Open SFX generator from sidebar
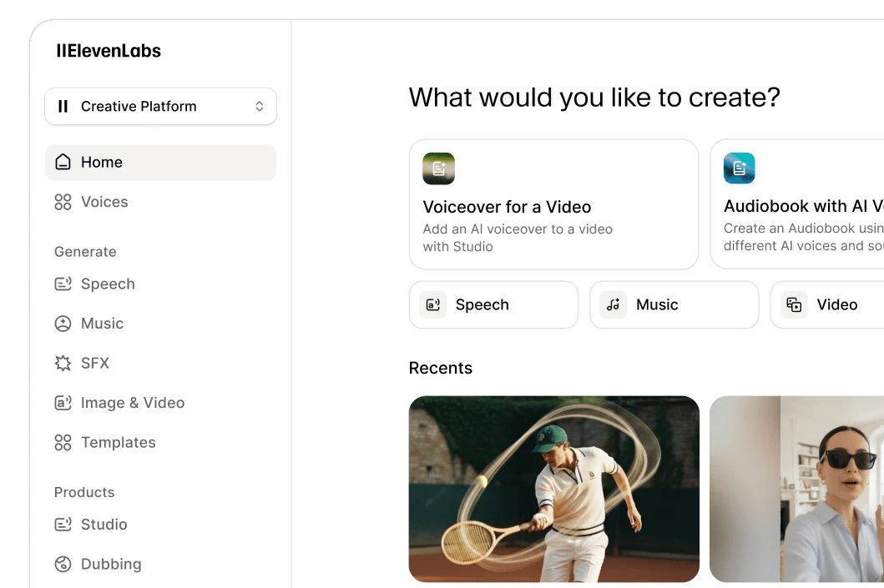This screenshot has width=884, height=588. click(x=160, y=364)
